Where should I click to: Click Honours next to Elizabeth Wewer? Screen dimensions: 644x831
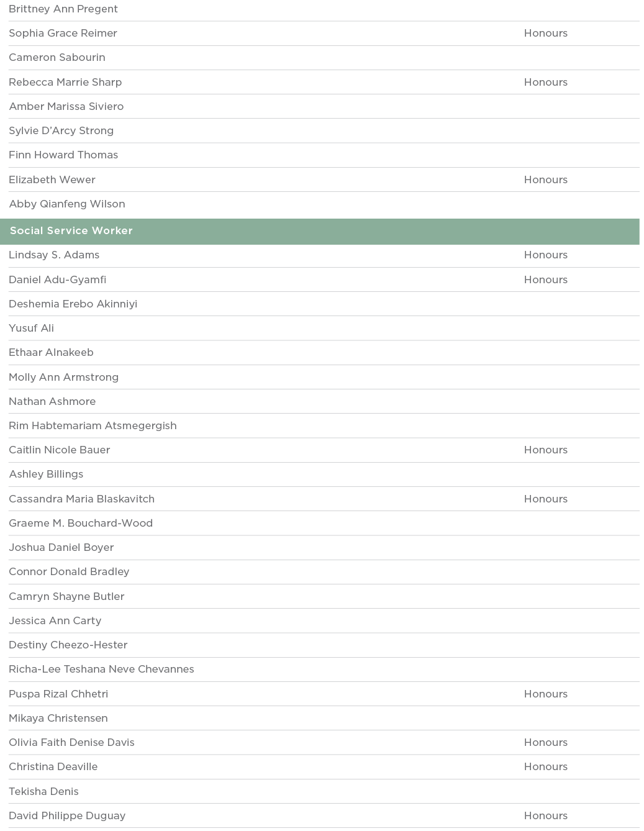coord(545,179)
